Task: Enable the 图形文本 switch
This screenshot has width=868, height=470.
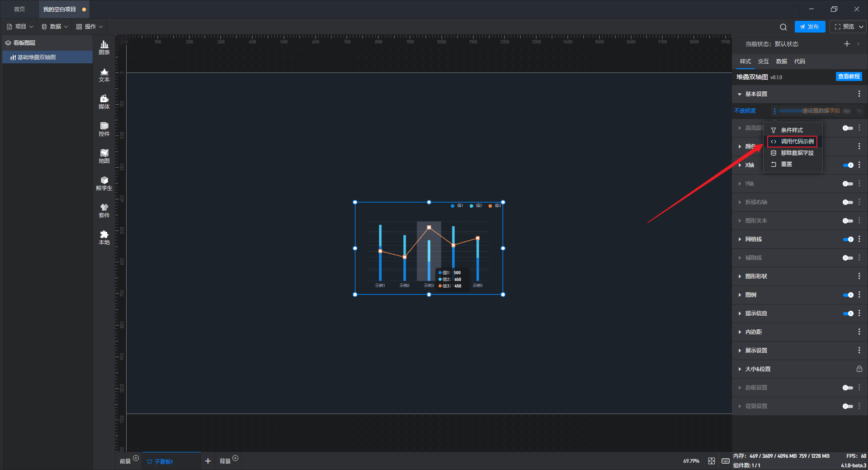Action: coord(848,221)
